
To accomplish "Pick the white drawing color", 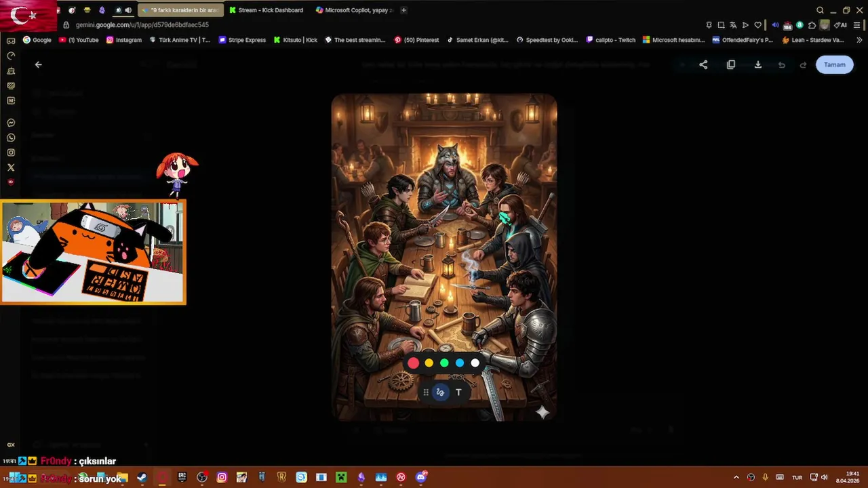I will tap(475, 363).
